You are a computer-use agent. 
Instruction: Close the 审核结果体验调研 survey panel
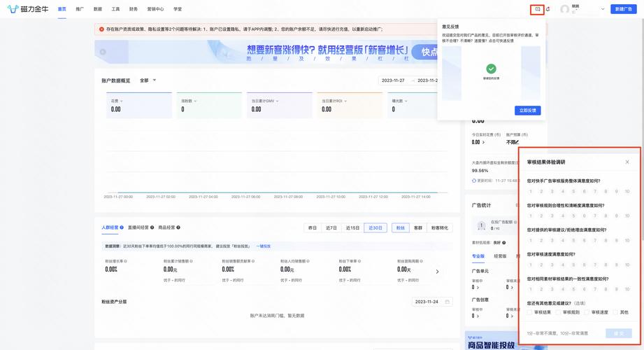(627, 162)
